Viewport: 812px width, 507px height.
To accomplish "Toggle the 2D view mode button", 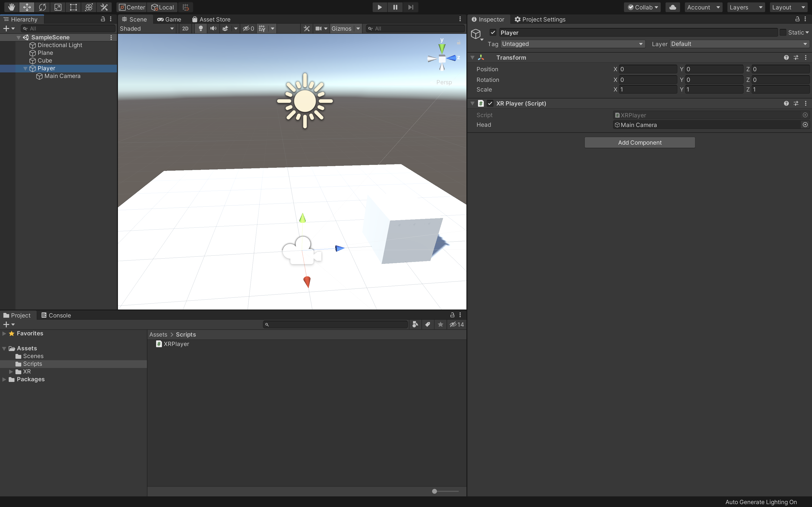I will pos(185,28).
